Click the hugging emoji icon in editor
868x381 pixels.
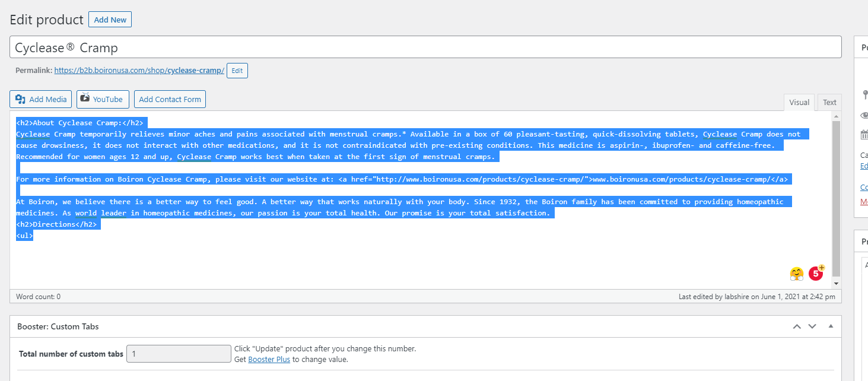click(796, 274)
